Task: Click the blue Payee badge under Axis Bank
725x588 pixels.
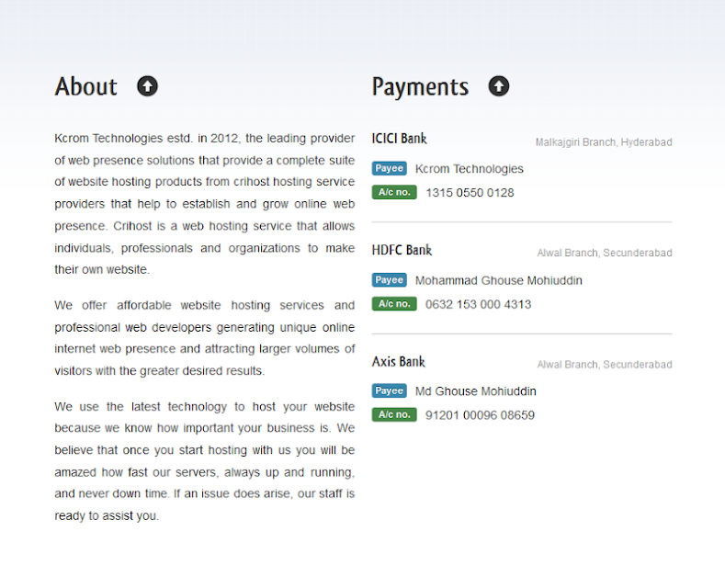Action: 390,390
